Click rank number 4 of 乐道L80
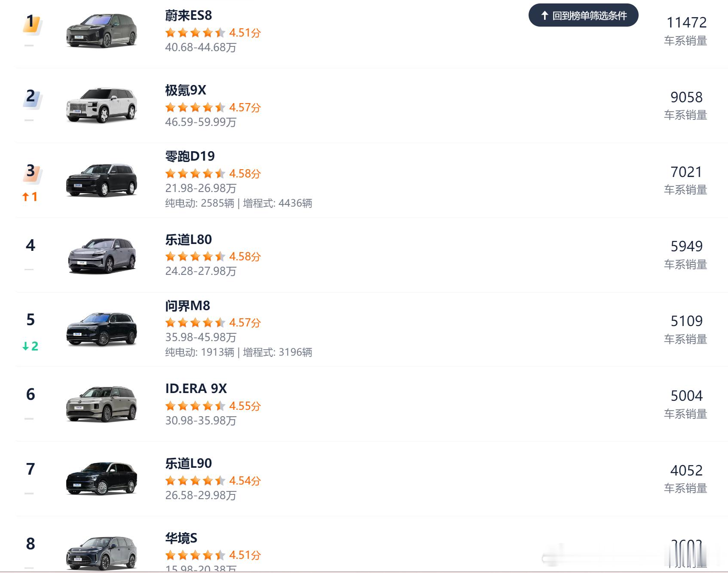 [x=31, y=245]
